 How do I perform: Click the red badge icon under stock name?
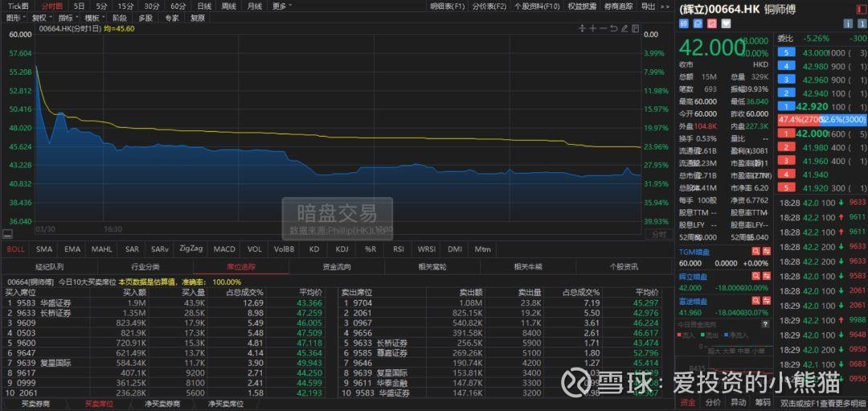pos(712,24)
